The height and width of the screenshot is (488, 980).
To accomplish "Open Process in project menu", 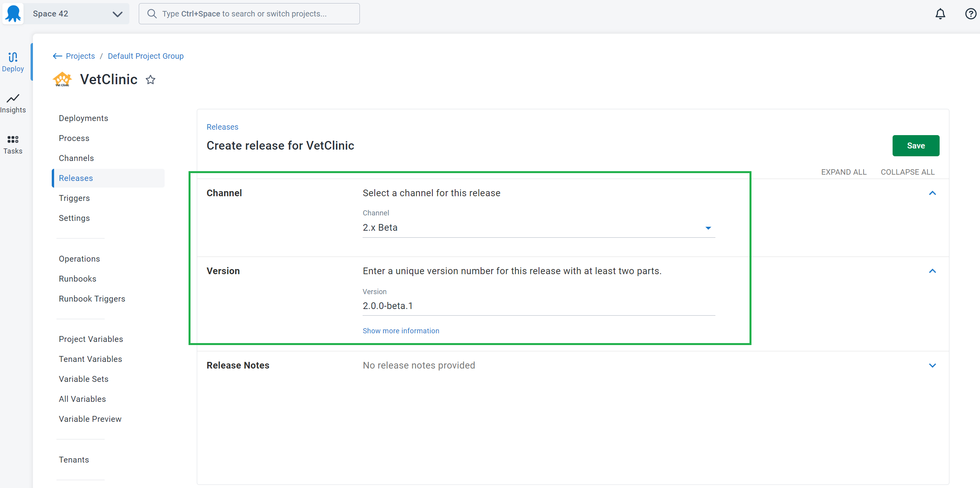I will pos(74,138).
